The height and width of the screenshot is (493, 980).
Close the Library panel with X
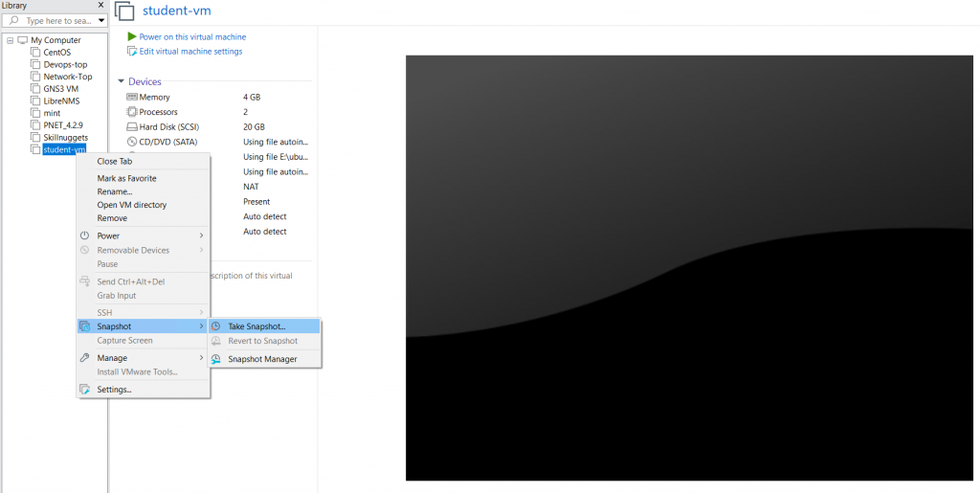(x=101, y=5)
